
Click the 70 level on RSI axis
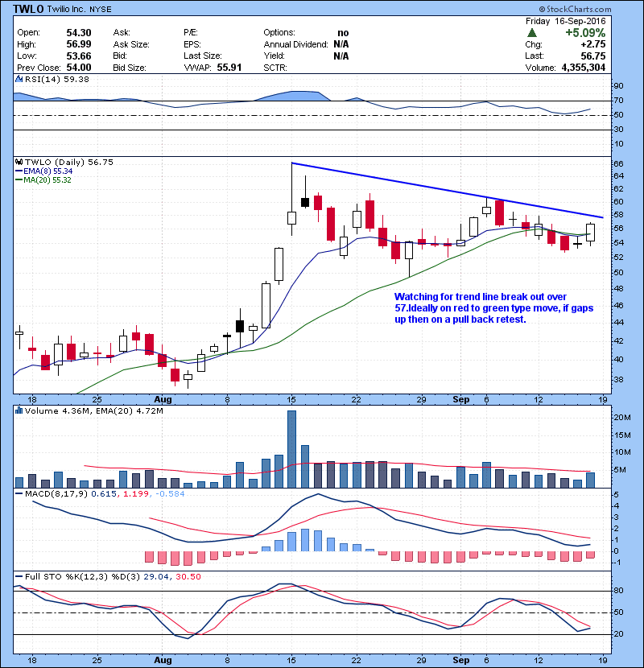coord(618,101)
